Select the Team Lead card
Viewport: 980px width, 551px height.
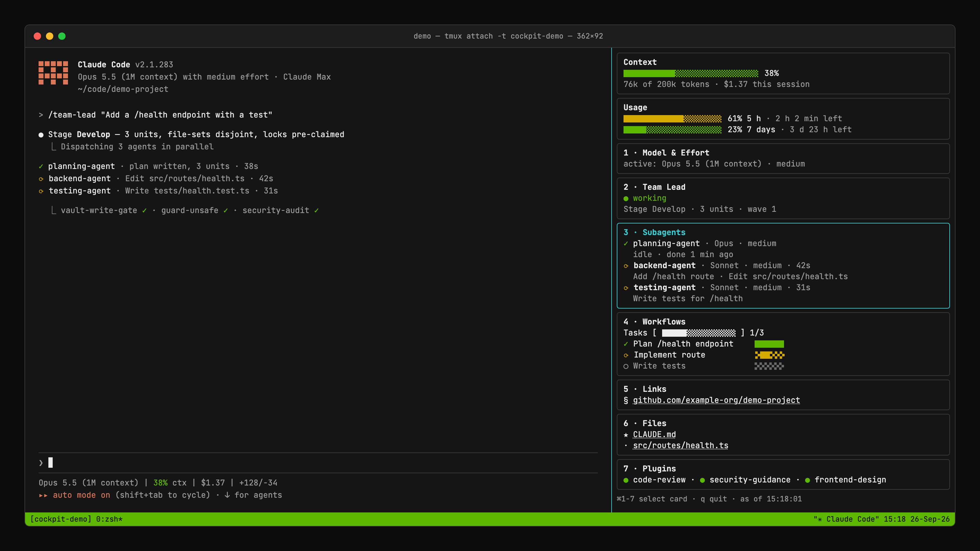click(x=783, y=198)
